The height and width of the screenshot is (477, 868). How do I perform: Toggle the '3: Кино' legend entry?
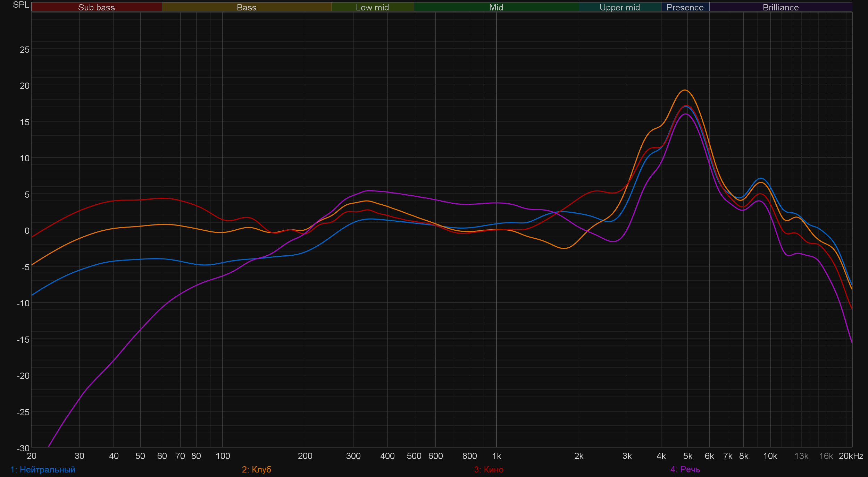coord(489,469)
